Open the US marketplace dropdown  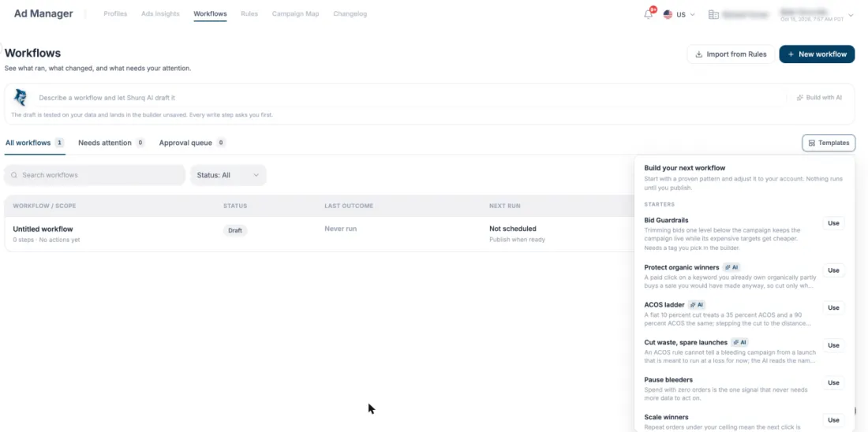pos(679,14)
